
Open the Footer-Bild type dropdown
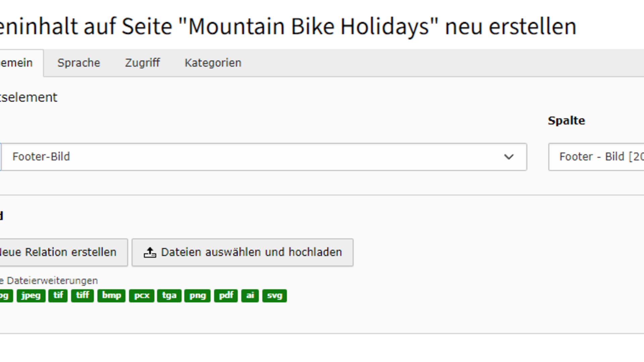264,157
